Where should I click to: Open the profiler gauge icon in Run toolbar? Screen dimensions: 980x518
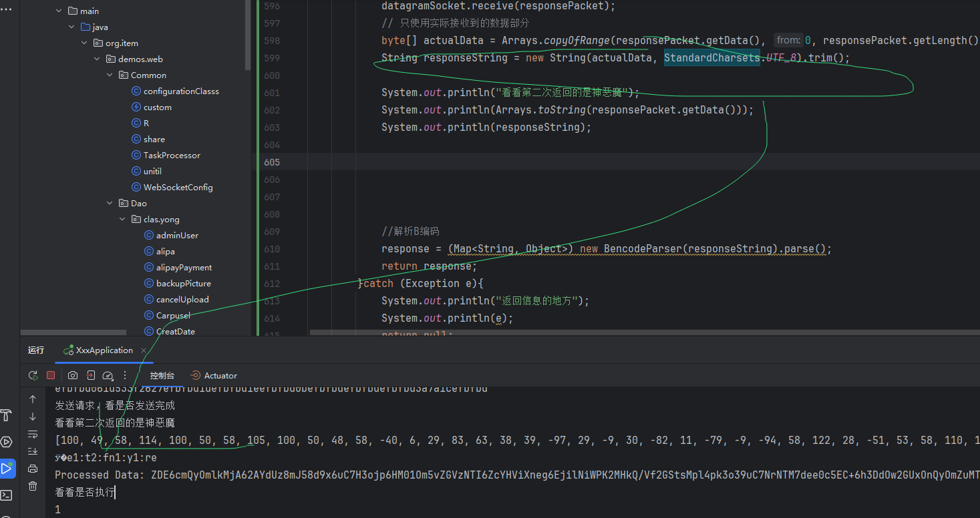[108, 376]
